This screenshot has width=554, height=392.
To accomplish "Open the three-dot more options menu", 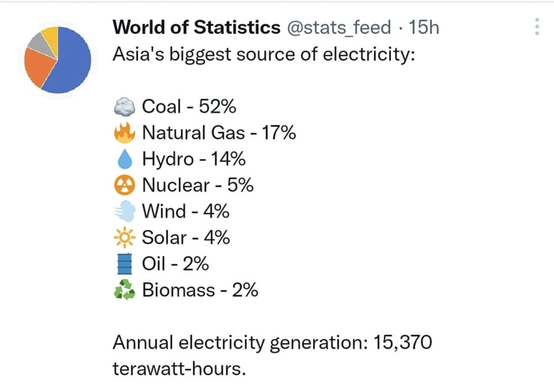I will pyautogui.click(x=537, y=27).
